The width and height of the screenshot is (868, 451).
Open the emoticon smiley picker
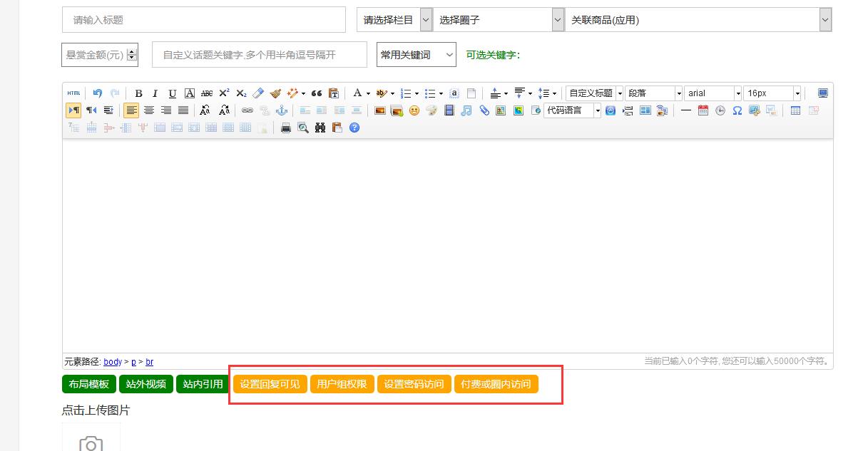pos(414,110)
